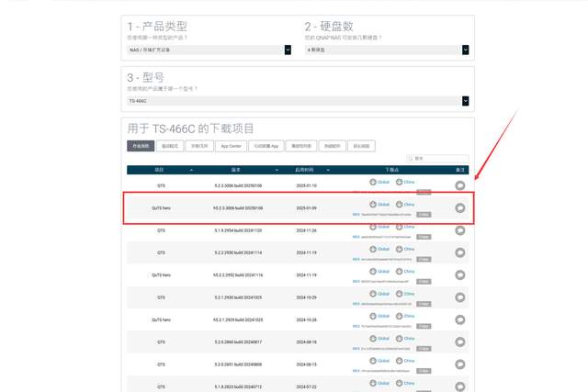
Task: Download QTS 5.1.8.2823 from China
Action: click(x=405, y=384)
